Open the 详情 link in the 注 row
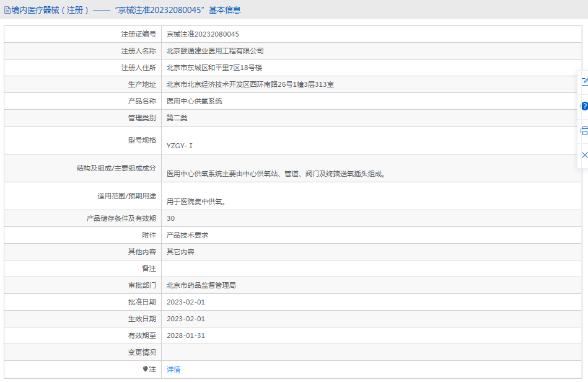The width and height of the screenshot is (588, 382). tap(173, 370)
